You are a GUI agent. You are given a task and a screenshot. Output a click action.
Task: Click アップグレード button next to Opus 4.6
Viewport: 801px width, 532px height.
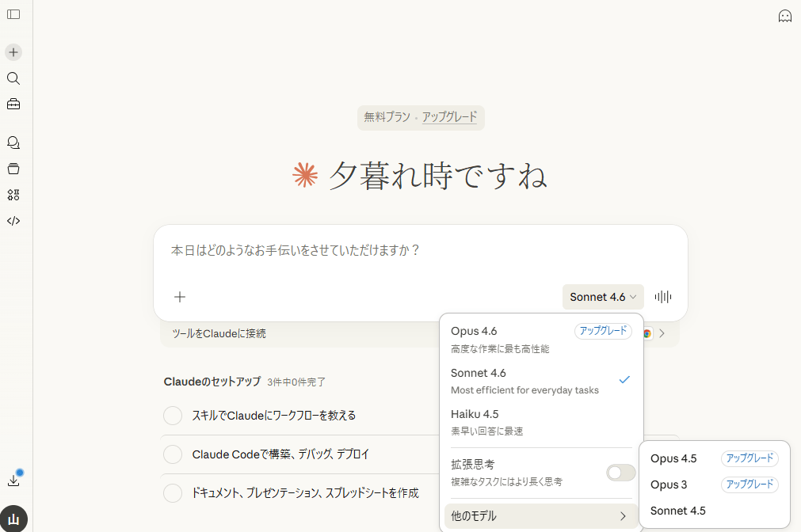[x=602, y=331]
